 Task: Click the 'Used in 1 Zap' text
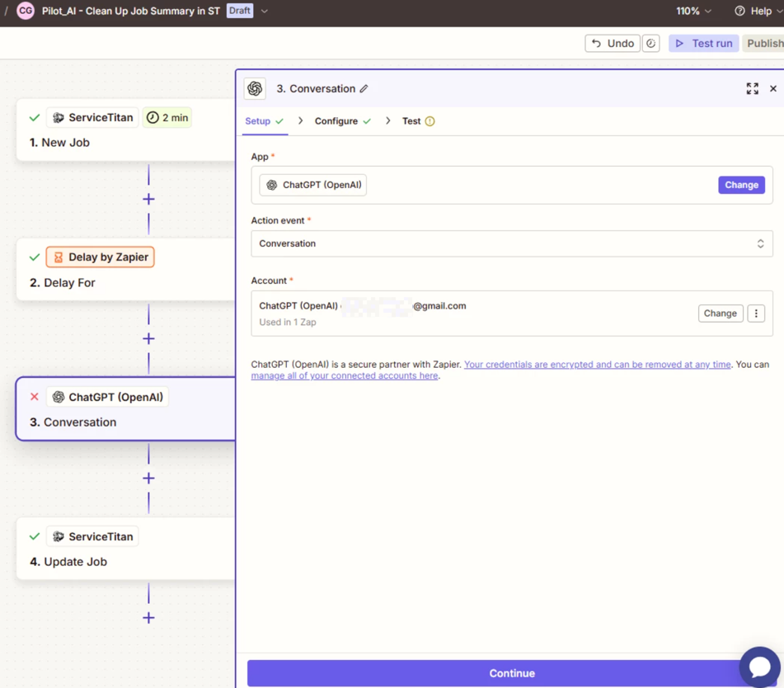(288, 323)
